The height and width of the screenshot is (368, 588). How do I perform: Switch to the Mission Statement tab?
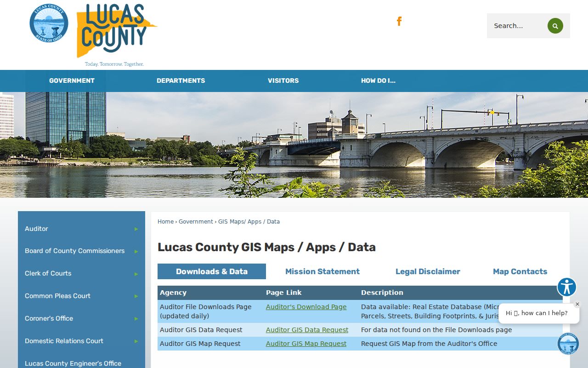click(322, 271)
